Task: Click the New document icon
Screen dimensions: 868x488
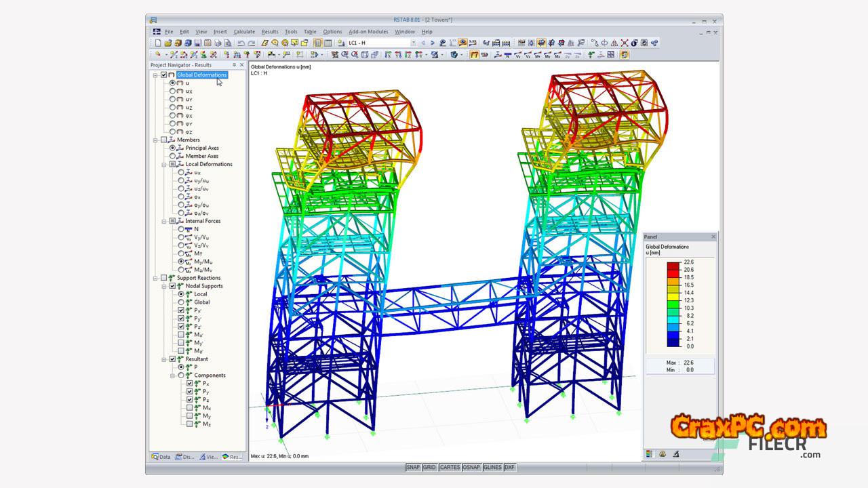Action: click(158, 43)
